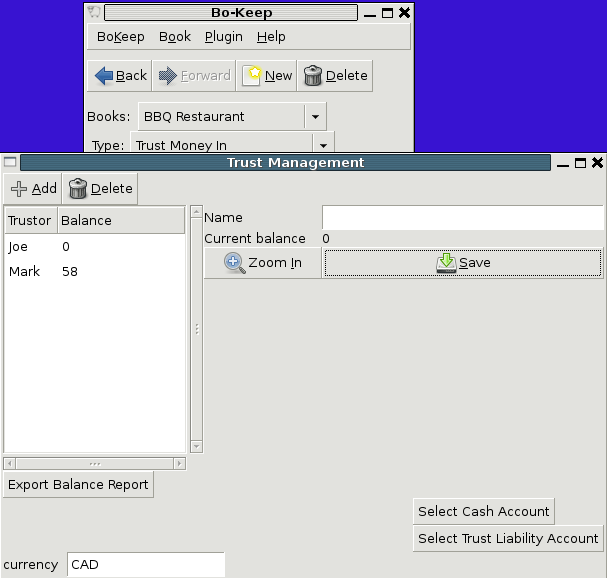Open the Help menu
607x578 pixels.
[x=271, y=37]
